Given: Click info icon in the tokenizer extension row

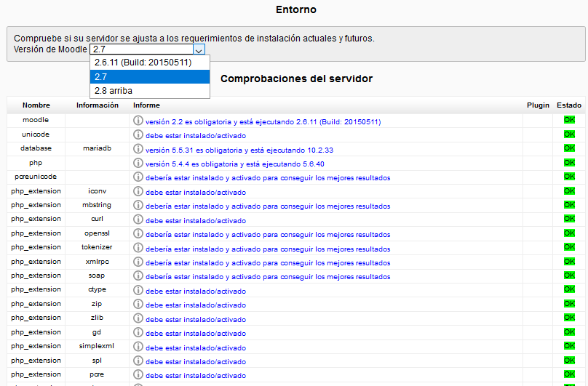Looking at the screenshot, I should (138, 248).
